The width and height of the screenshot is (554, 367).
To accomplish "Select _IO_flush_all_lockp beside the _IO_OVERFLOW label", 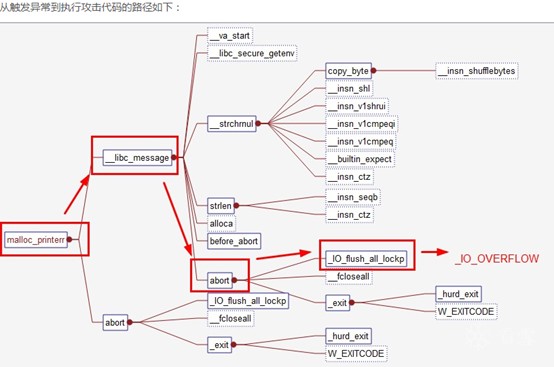I will click(x=366, y=259).
